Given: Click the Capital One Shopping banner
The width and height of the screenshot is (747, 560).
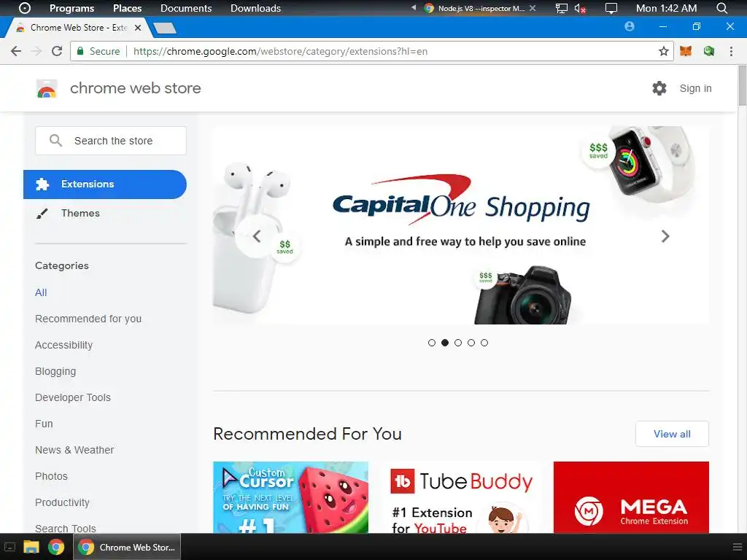Looking at the screenshot, I should [461, 225].
